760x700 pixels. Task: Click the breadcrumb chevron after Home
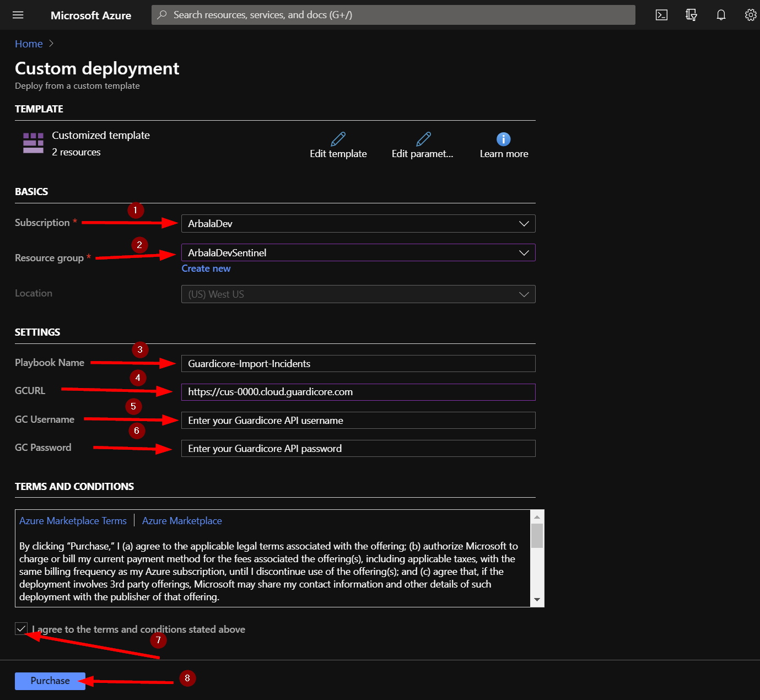[x=51, y=44]
